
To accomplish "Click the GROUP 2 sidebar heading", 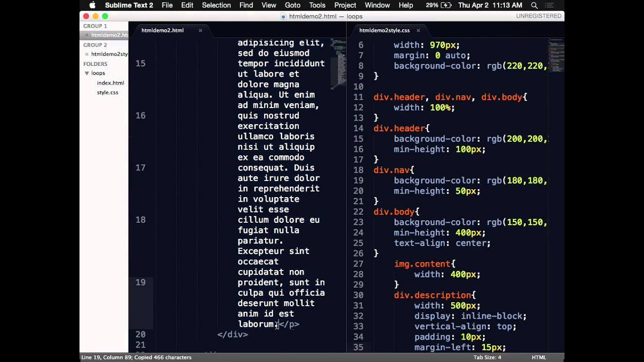I will point(95,45).
